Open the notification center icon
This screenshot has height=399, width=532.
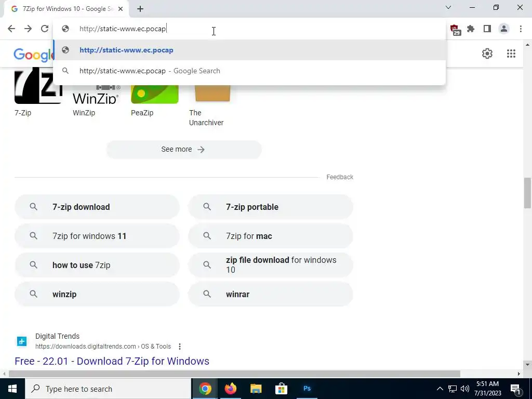tap(515, 389)
